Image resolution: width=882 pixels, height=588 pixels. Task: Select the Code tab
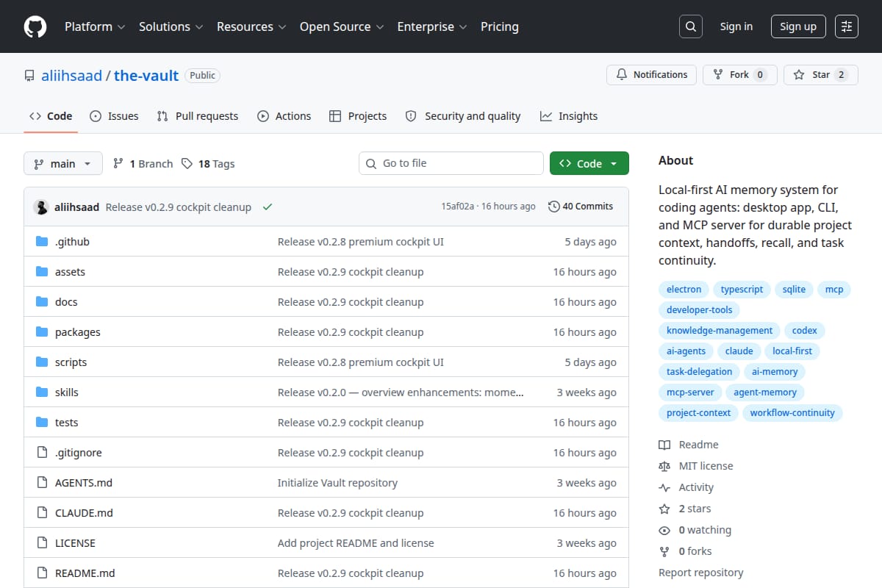[51, 116]
